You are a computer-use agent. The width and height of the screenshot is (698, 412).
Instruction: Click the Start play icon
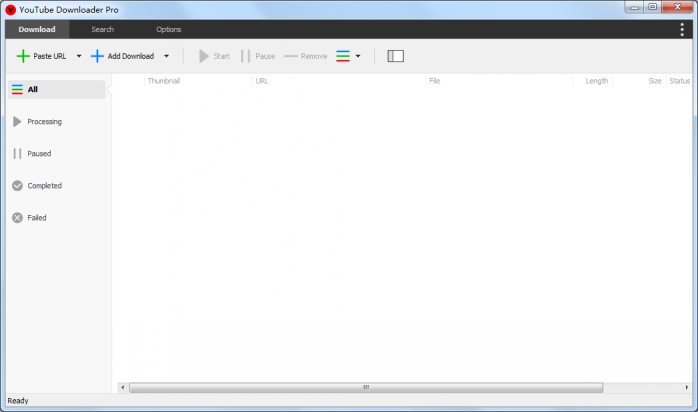[x=203, y=56]
